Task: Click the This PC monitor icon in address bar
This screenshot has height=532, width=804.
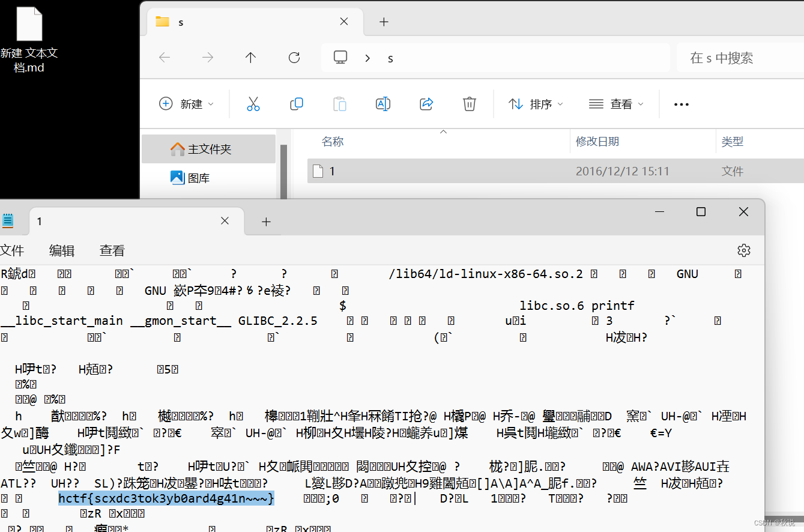Action: 340,58
